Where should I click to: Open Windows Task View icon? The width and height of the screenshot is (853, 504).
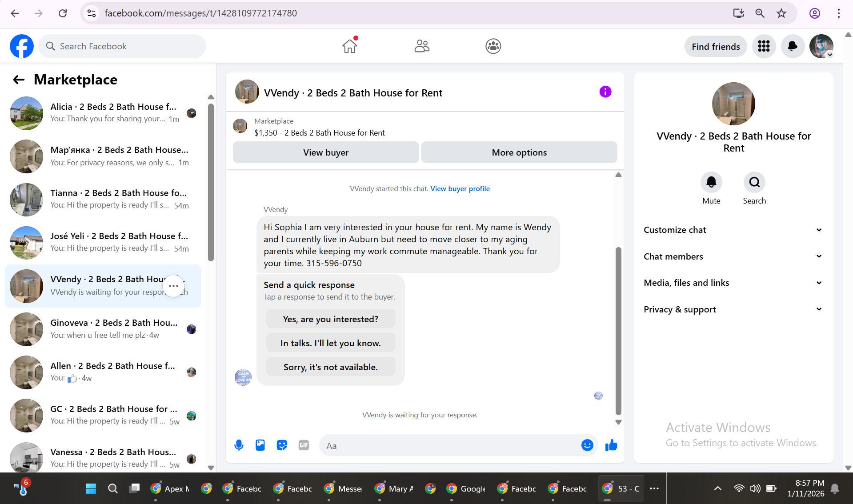coord(134,488)
